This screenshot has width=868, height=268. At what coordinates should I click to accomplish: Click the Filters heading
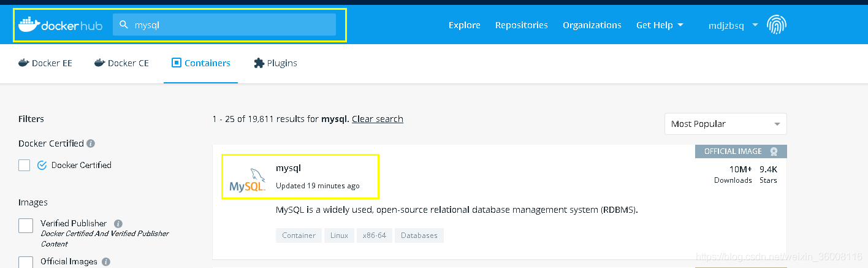coord(31,119)
